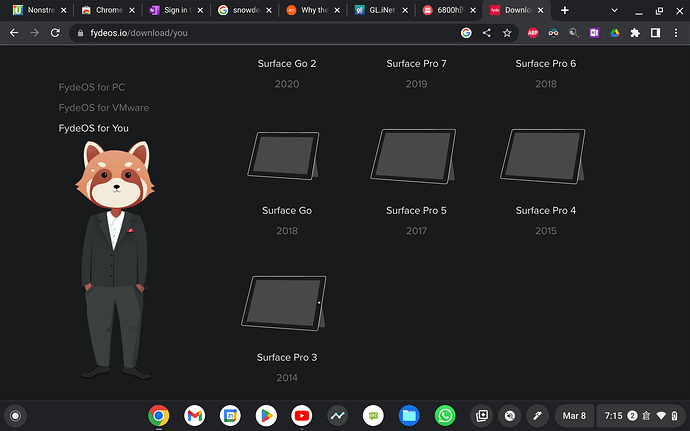Open Files app from shelf
The width and height of the screenshot is (690, 431).
[409, 416]
